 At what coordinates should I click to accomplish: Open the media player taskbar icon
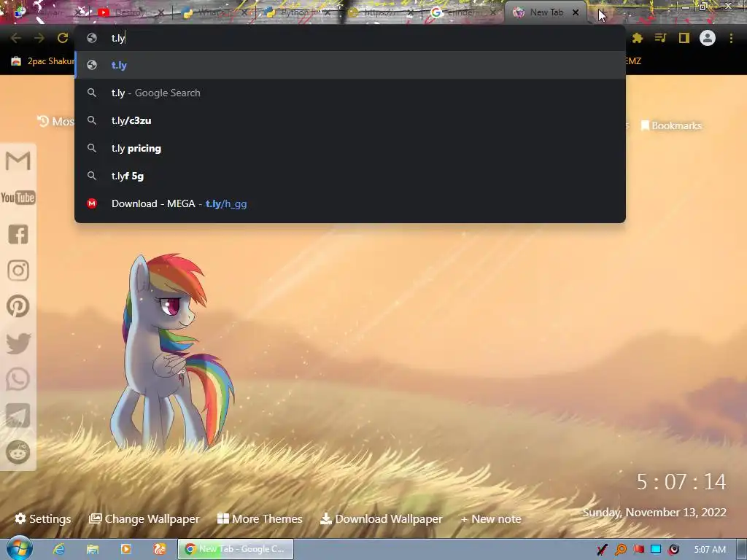125,549
